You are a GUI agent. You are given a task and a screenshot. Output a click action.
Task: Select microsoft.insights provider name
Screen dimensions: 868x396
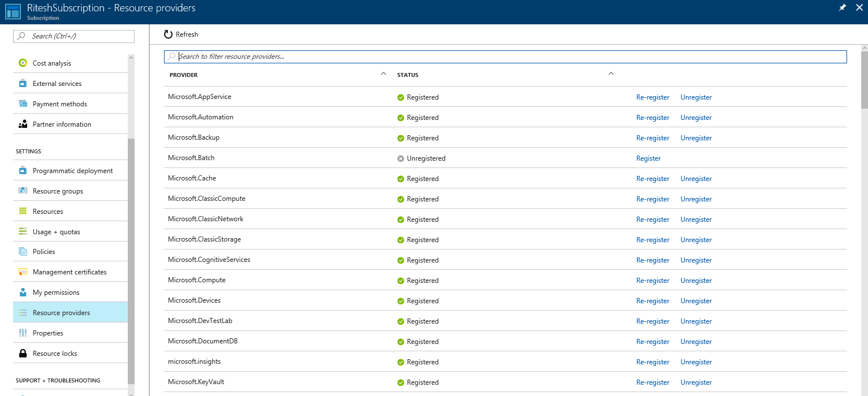195,361
